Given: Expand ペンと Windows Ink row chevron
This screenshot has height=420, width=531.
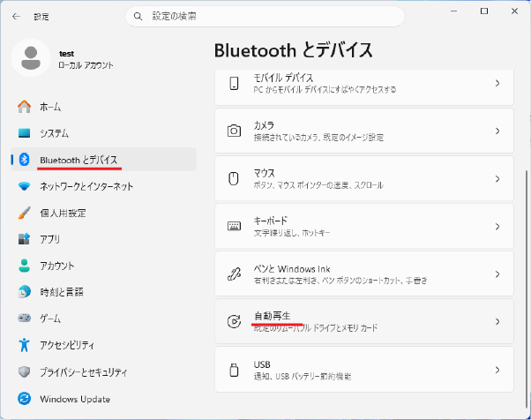Looking at the screenshot, I should [497, 274].
